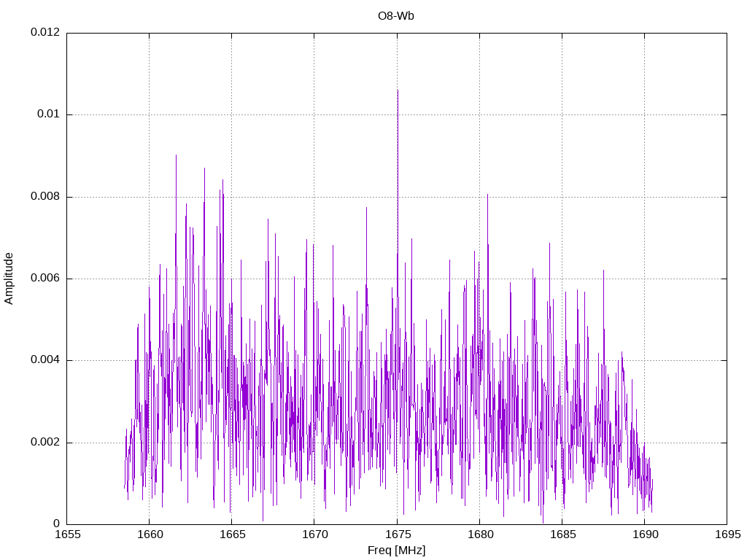Click the Freq [MHz] x-axis label
This screenshot has height=560, width=747.
pos(396,551)
